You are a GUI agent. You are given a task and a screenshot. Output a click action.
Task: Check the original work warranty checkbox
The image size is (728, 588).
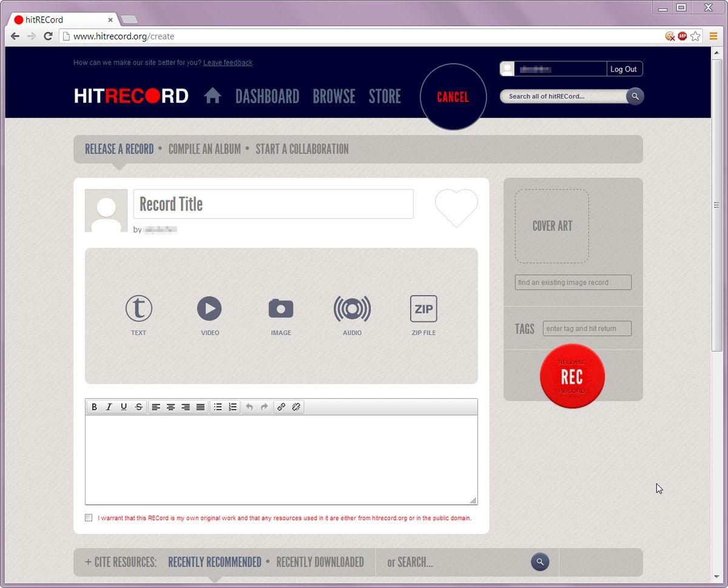(89, 518)
